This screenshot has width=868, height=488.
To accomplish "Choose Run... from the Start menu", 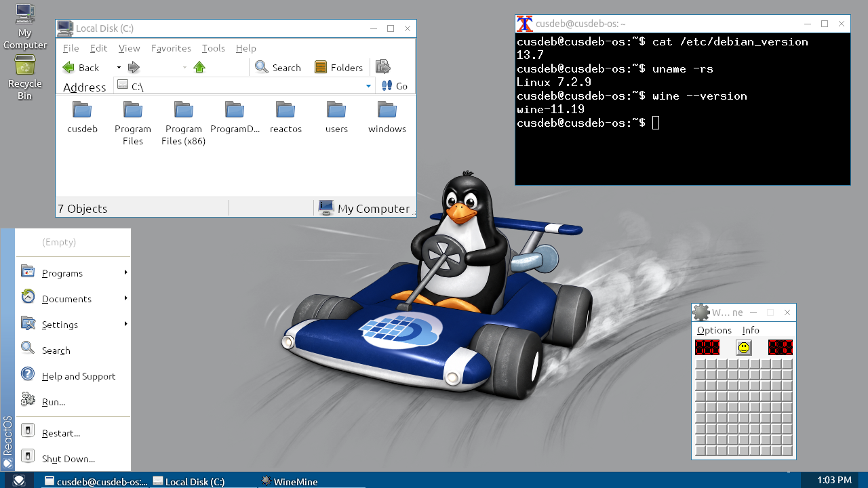I will (x=73, y=401).
